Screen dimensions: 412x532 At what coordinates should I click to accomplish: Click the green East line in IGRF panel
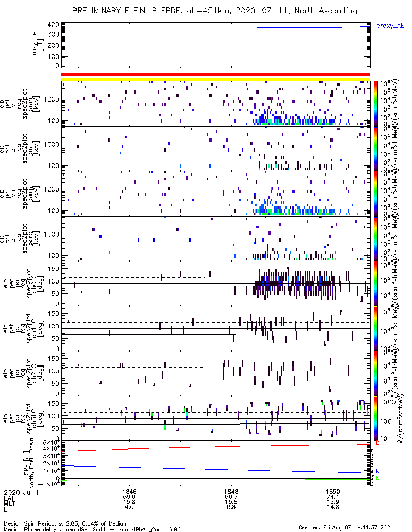click(215, 480)
